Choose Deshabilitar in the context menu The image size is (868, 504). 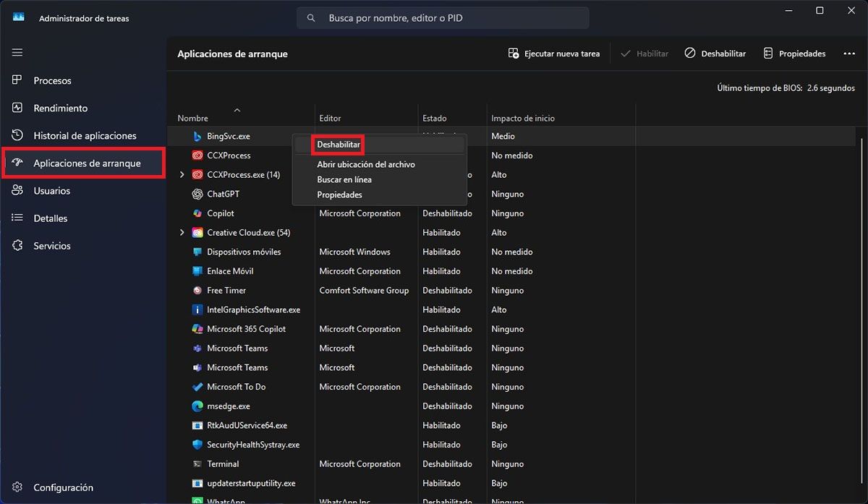coord(339,145)
